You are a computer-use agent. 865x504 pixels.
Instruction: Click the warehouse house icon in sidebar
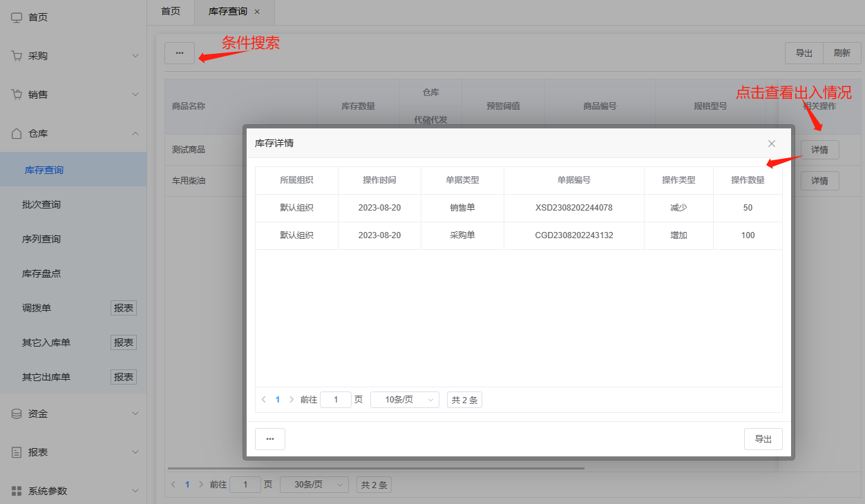coord(17,133)
